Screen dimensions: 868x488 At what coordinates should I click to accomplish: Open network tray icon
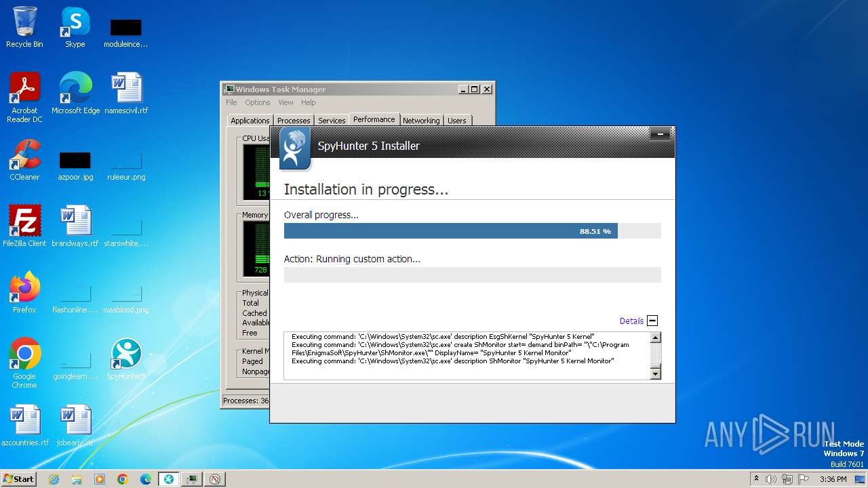pos(787,479)
